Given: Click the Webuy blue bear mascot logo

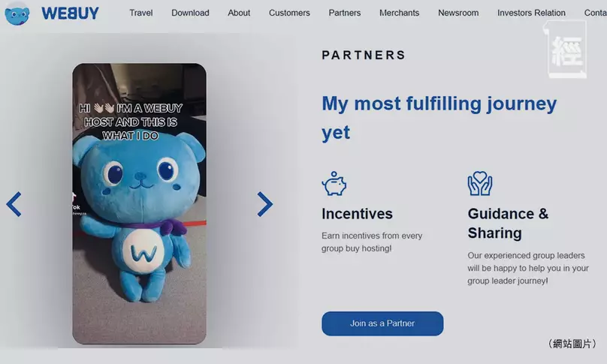Looking at the screenshot, I should coord(17,15).
